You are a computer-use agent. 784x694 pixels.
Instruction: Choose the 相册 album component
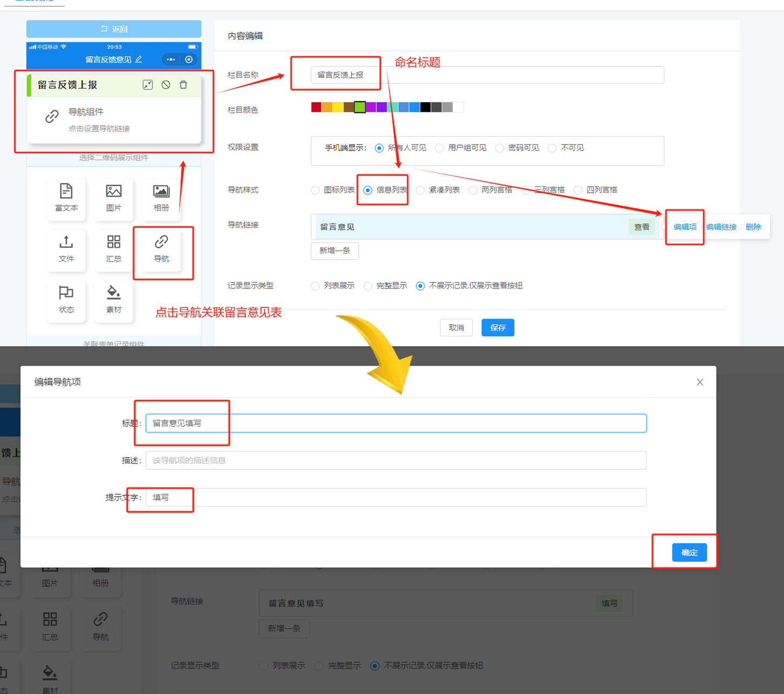pos(161,198)
